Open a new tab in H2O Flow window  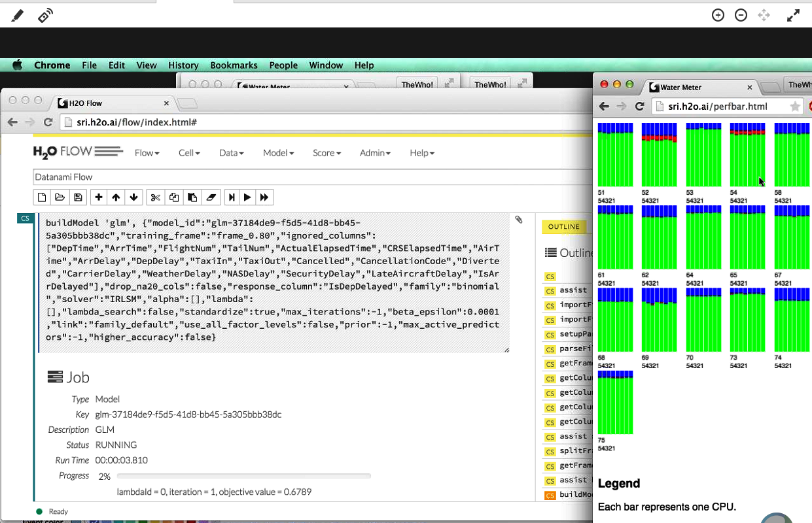pos(188,103)
